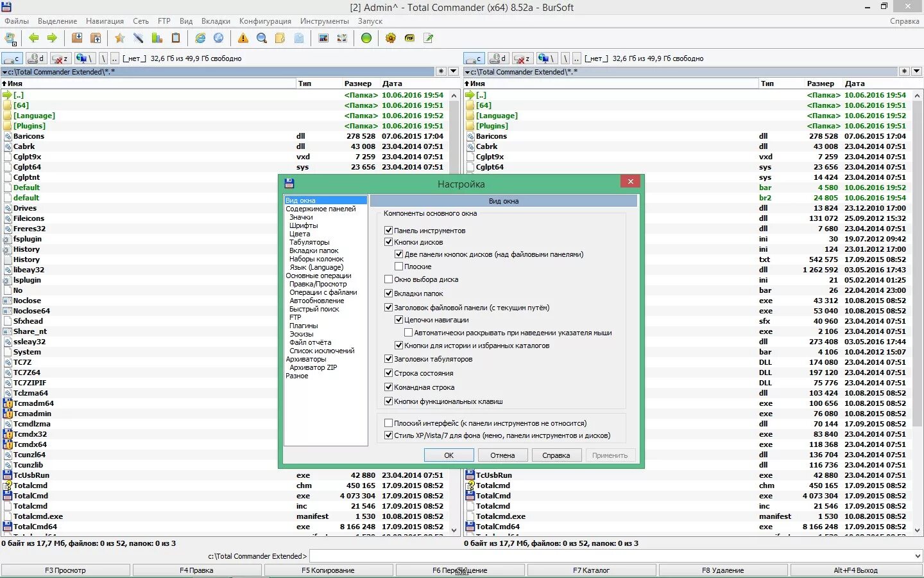Open the Конфигурация menu
Viewport: 924px width, 578px height.
pyautogui.click(x=265, y=21)
